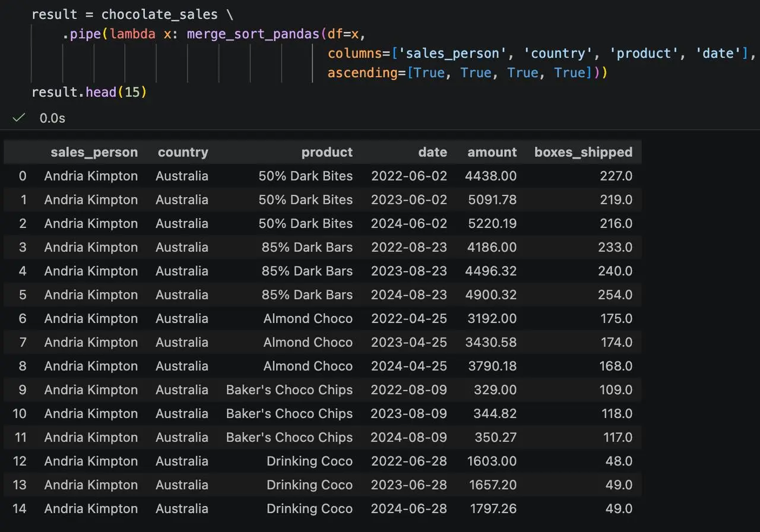
Task: Click boxes_shipped value 175.0
Action: coord(616,318)
